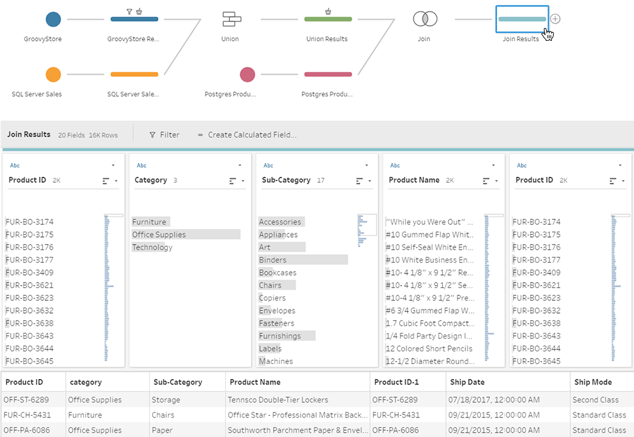Select Technology value in Category card

pos(152,247)
